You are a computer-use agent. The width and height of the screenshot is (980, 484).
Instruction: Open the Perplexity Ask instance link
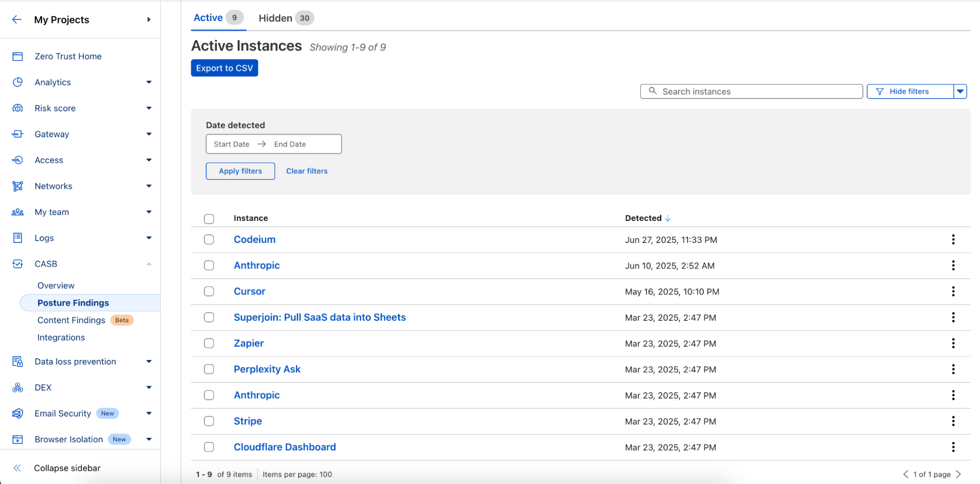[x=267, y=369]
